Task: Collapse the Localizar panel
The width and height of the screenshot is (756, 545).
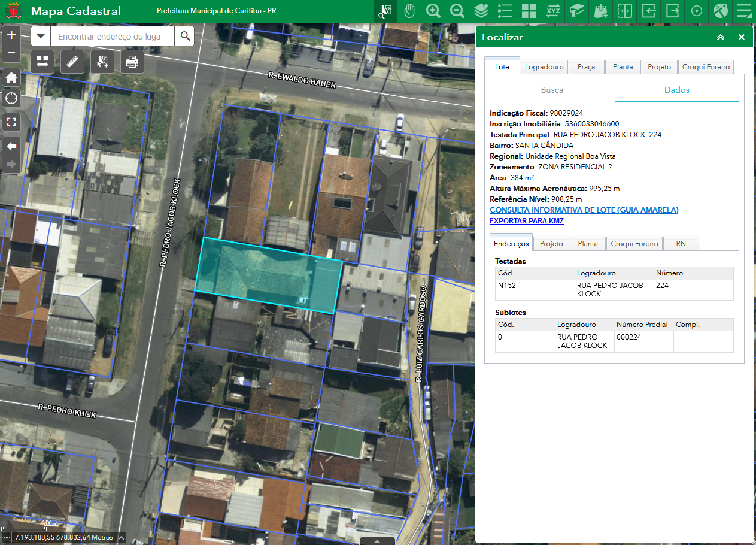Action: click(x=721, y=37)
